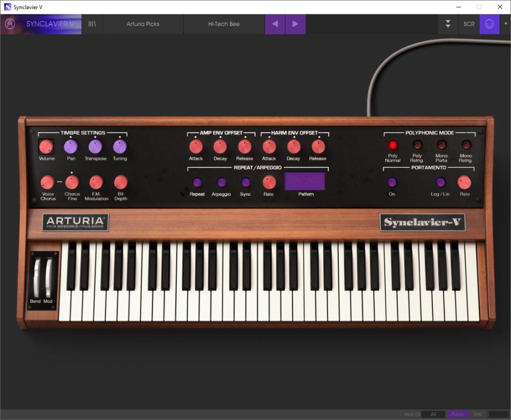
Task: Toggle Portamento Log / Lin button
Action: (440, 182)
